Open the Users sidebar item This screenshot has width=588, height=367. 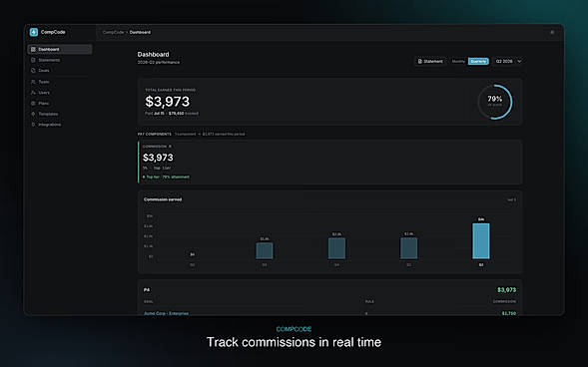(x=60, y=93)
